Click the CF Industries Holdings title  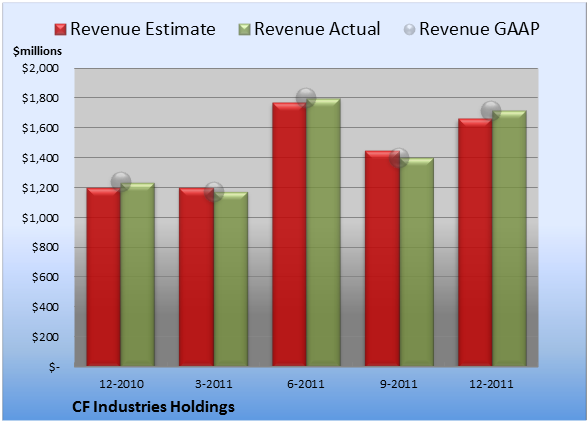point(153,407)
